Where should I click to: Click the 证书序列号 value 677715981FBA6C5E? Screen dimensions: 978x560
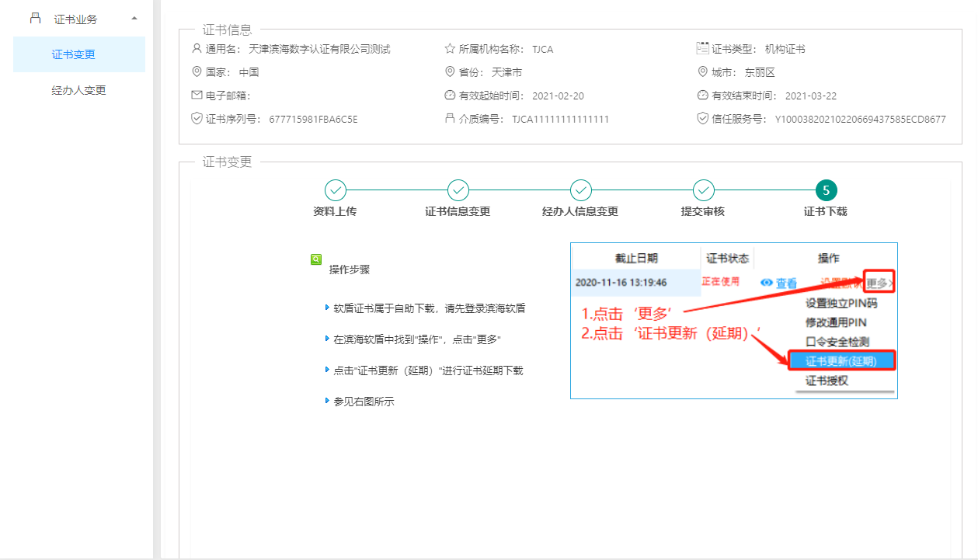313,120
